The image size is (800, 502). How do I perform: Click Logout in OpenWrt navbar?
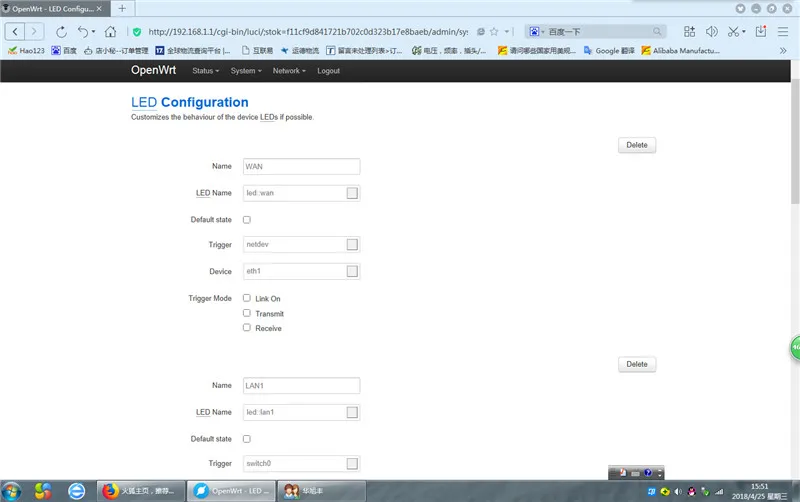point(329,71)
